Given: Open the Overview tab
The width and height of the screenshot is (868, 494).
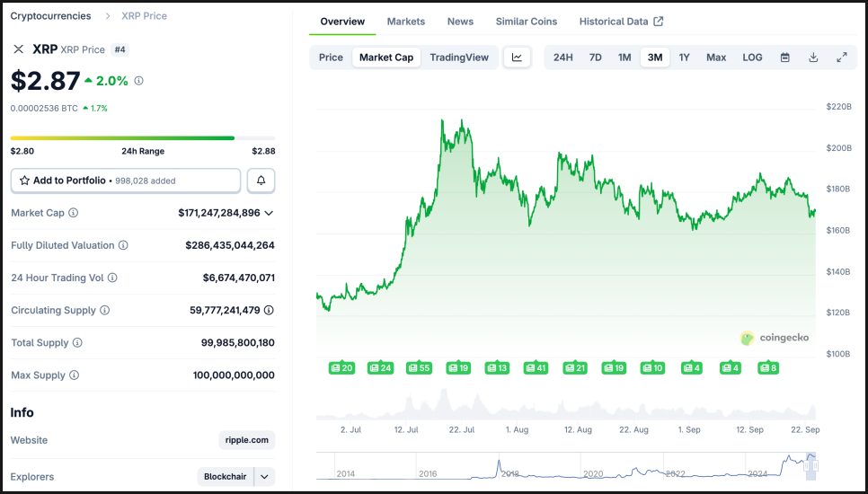Looking at the screenshot, I should (x=342, y=22).
